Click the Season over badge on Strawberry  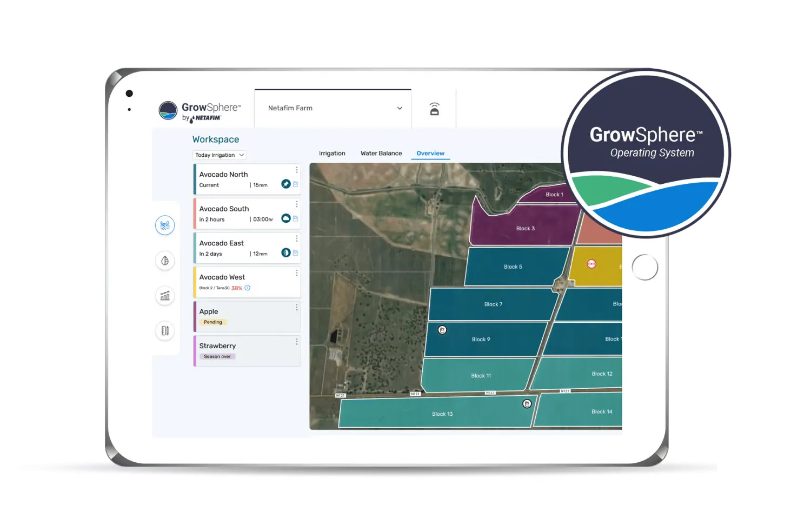point(217,357)
